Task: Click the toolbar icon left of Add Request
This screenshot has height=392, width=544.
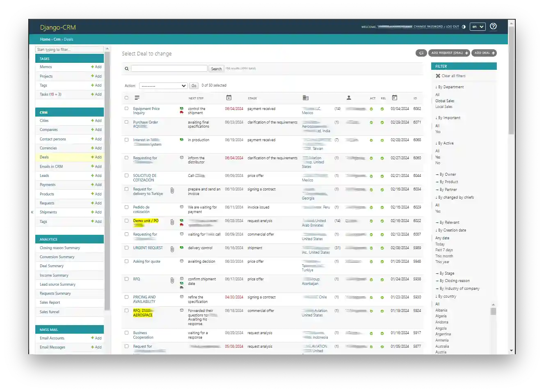Action: (421, 53)
